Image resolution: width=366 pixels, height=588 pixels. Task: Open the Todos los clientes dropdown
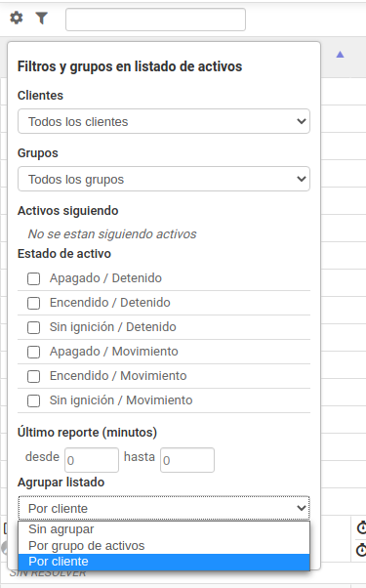164,121
